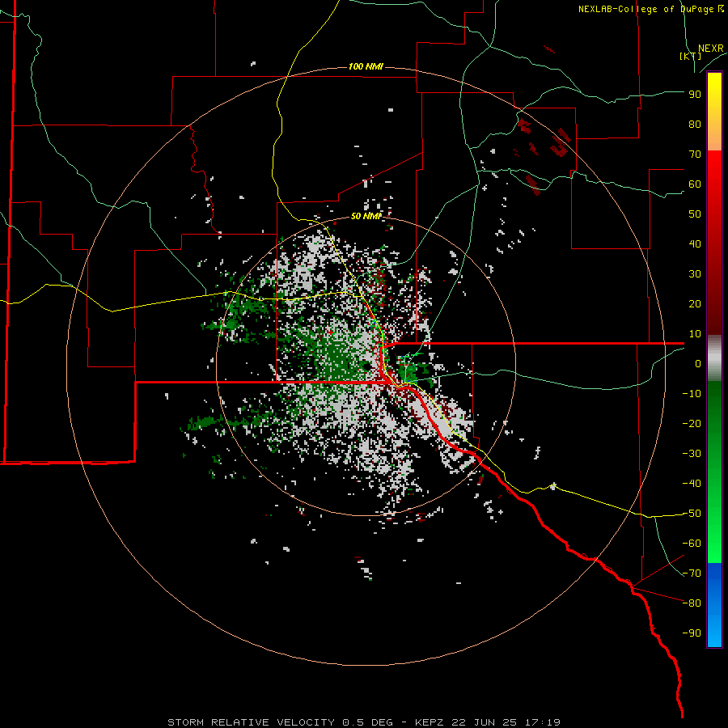
Task: Click the -40 value on velocity scale
Action: click(692, 484)
